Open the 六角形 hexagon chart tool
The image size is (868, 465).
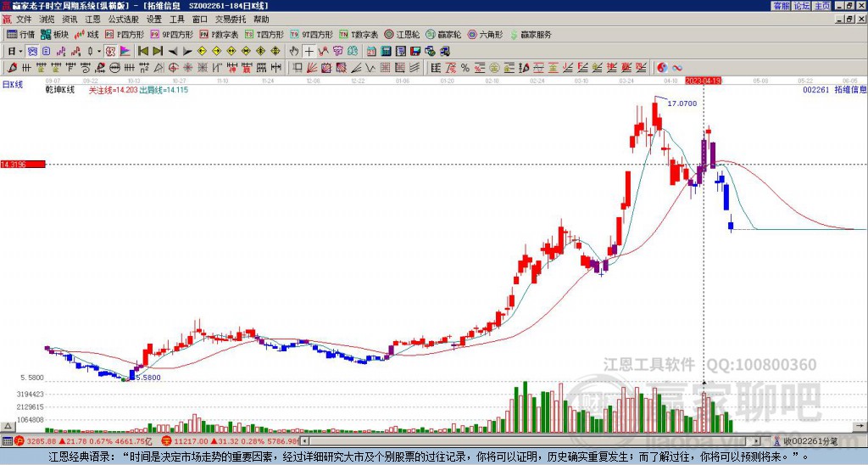[x=486, y=34]
